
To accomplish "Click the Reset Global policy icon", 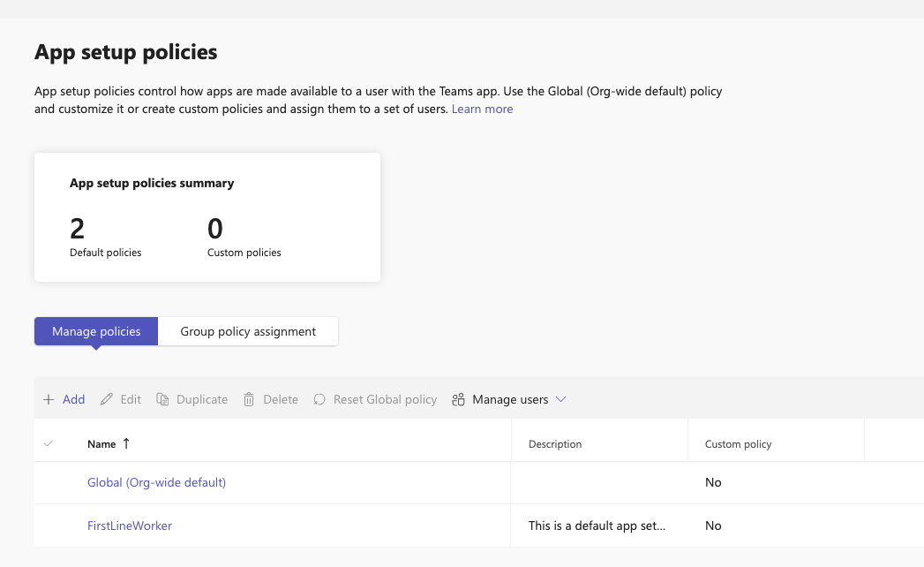I will point(319,400).
